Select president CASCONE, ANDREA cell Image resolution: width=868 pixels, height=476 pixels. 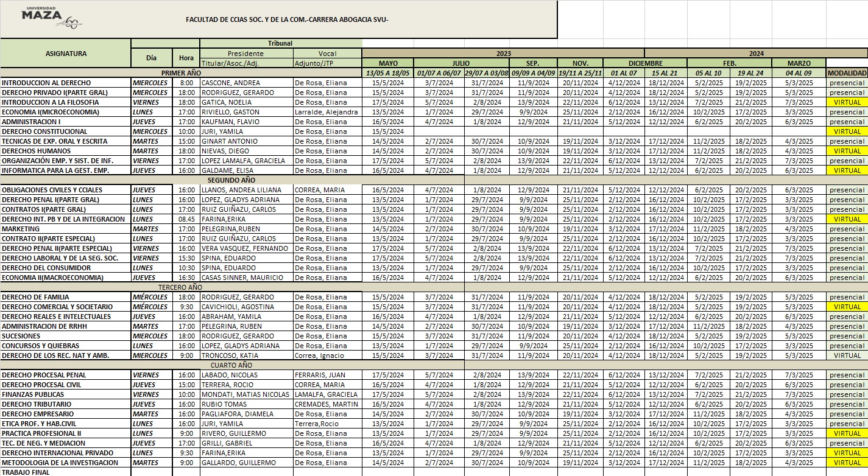[247, 83]
